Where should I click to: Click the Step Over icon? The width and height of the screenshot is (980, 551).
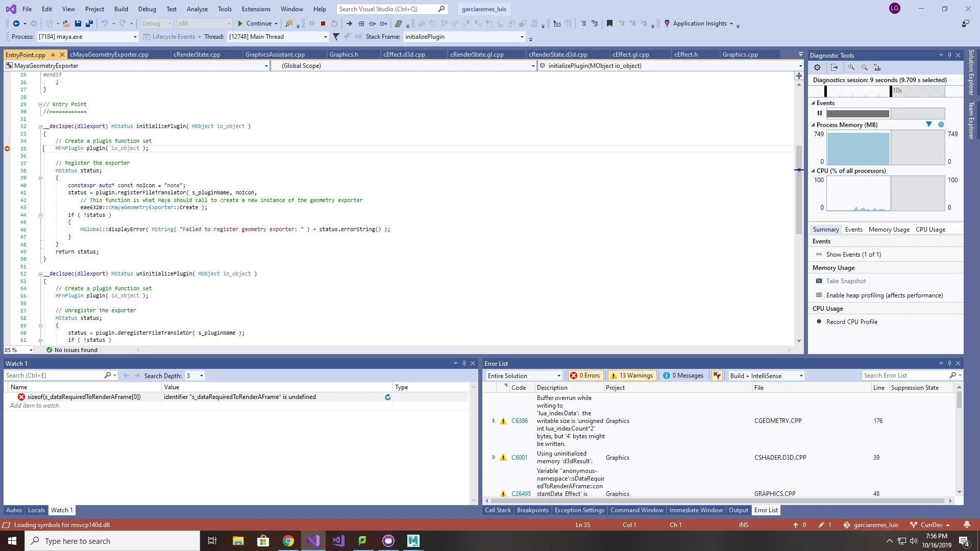click(372, 23)
